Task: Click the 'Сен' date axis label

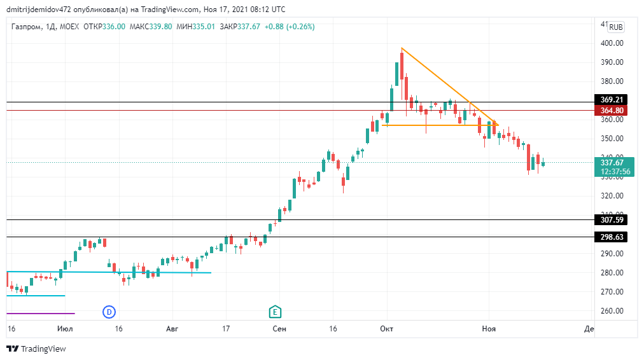Action: [x=279, y=329]
